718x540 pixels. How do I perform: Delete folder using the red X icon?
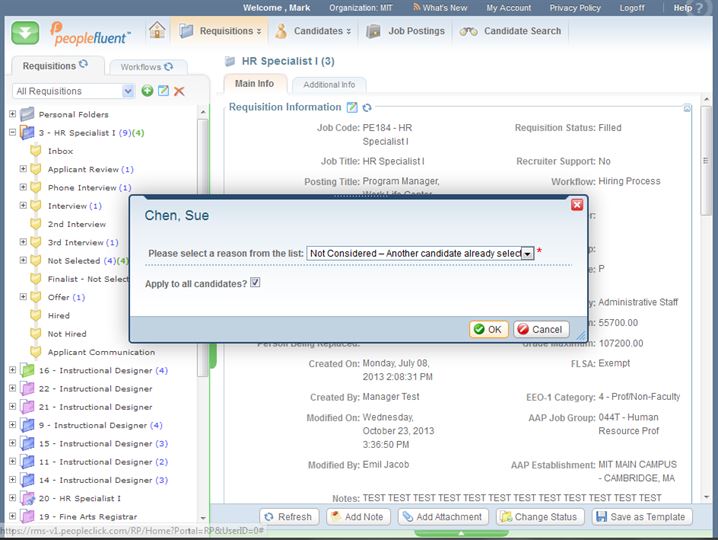point(179,91)
